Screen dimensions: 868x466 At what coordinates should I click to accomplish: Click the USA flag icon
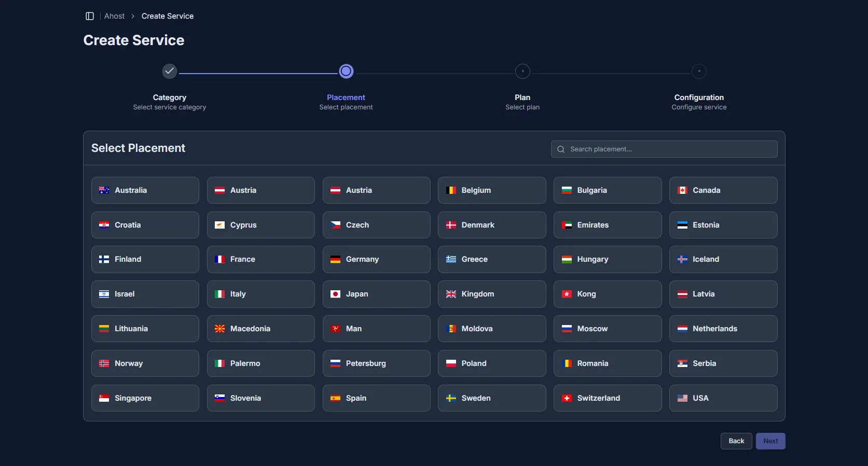(x=682, y=398)
